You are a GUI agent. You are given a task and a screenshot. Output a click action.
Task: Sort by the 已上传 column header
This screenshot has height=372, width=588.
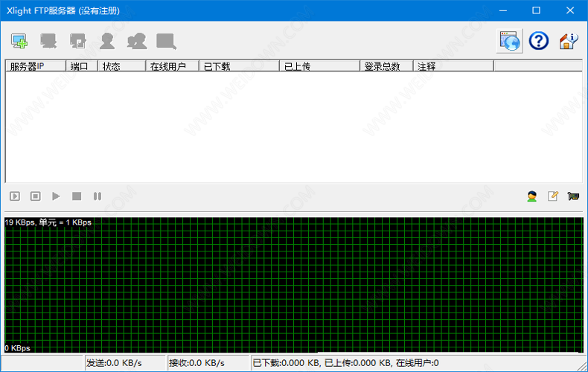319,66
